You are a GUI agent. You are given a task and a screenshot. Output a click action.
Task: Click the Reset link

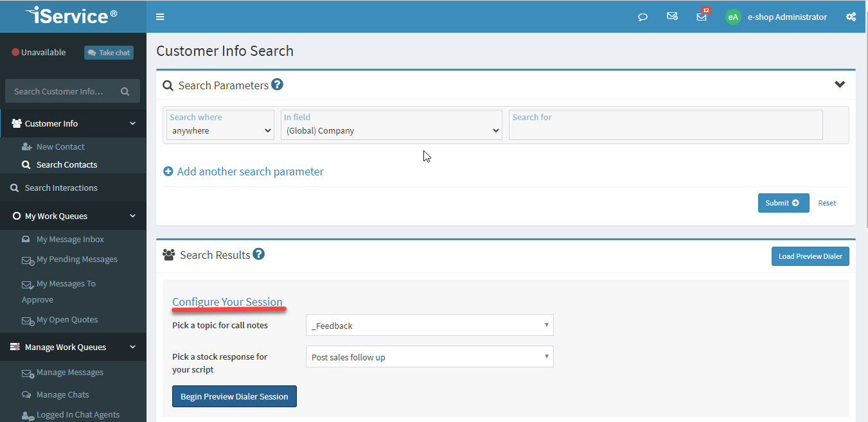tap(827, 203)
